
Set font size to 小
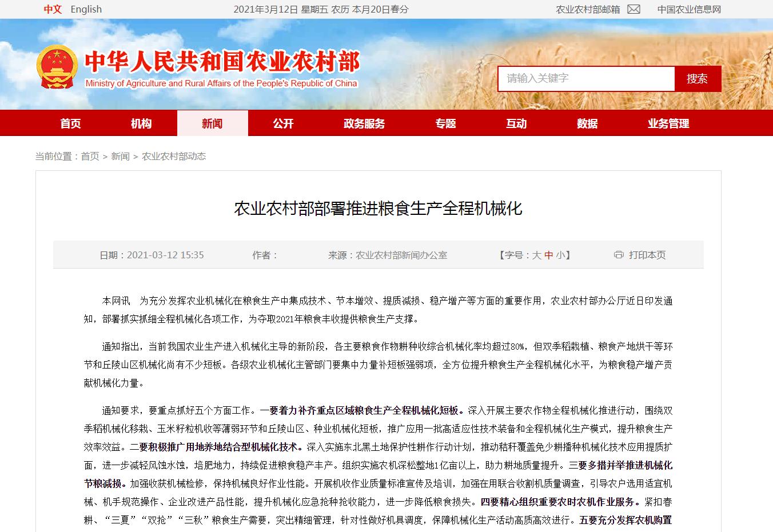point(560,255)
